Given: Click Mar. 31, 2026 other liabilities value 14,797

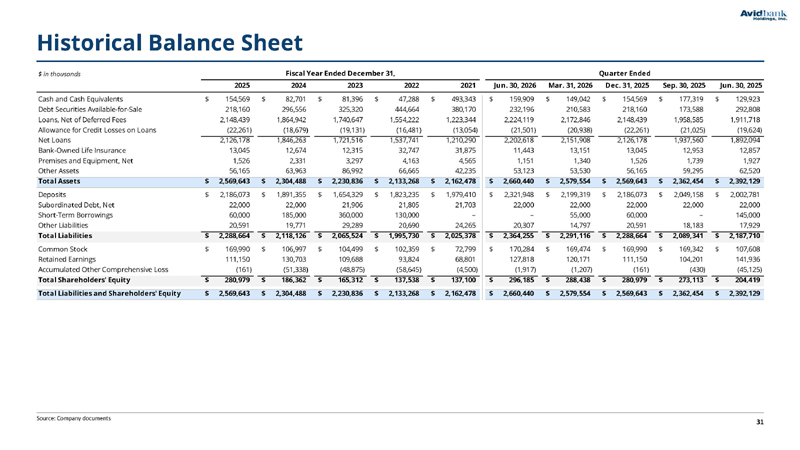Looking at the screenshot, I should 580,225.
